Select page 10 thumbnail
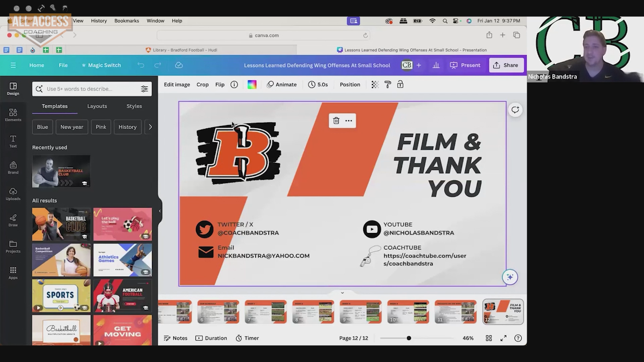 pos(408,312)
